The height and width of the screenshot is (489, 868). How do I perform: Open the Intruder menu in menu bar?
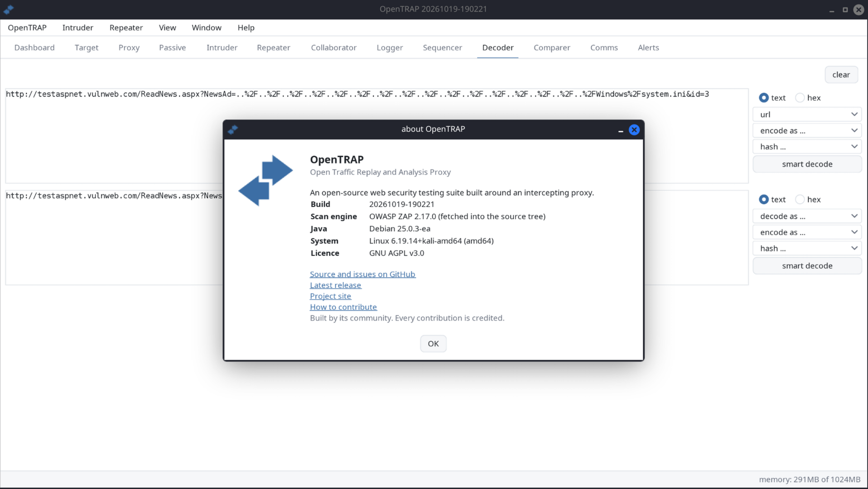77,28
